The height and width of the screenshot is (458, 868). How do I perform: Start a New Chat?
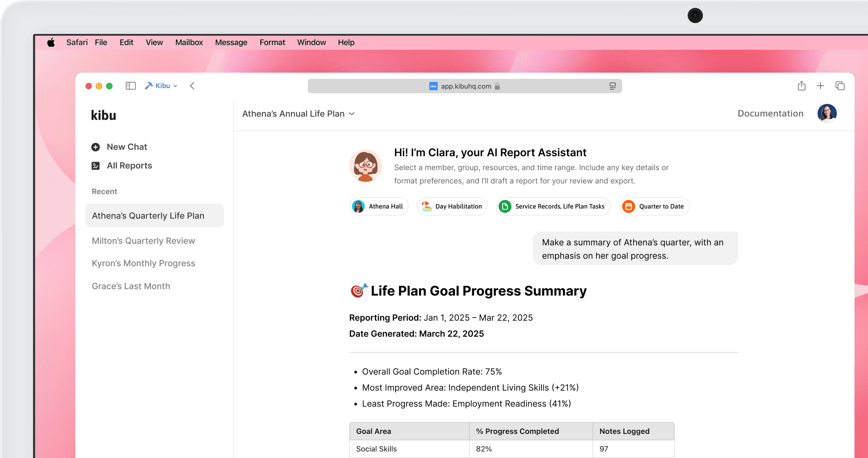tap(119, 147)
